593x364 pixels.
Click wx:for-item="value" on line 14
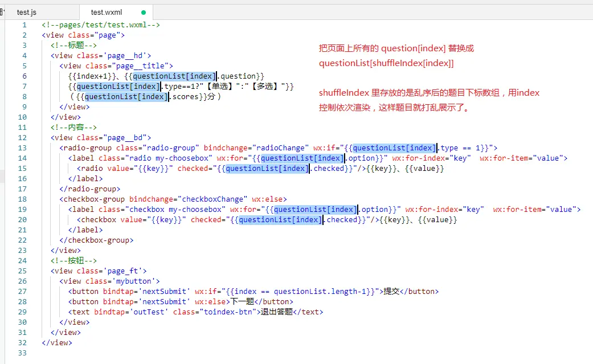tap(521, 158)
